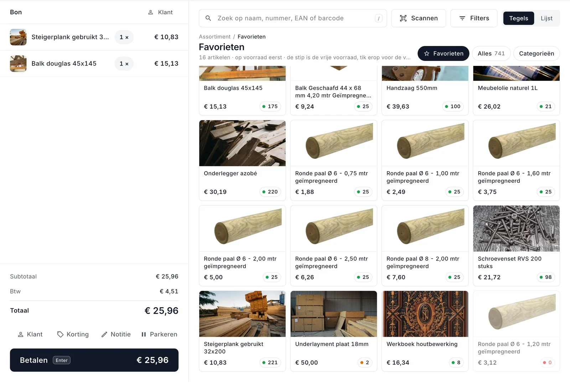Open stock indicator for Schroevenset RVS 200
The image size is (570, 392).
pos(546,277)
